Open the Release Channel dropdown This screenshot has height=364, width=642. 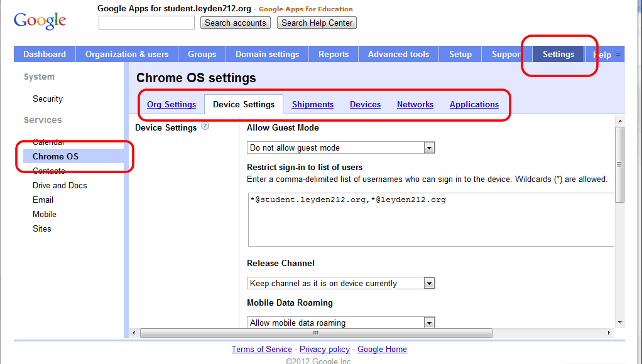[x=340, y=283]
